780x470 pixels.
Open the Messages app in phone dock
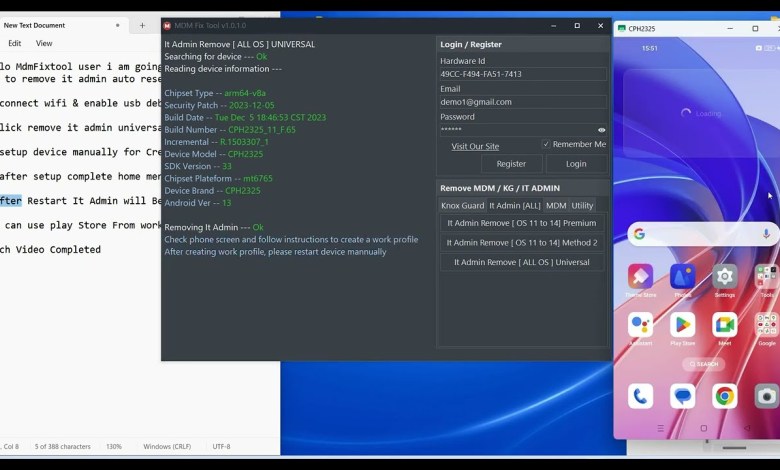pos(683,396)
